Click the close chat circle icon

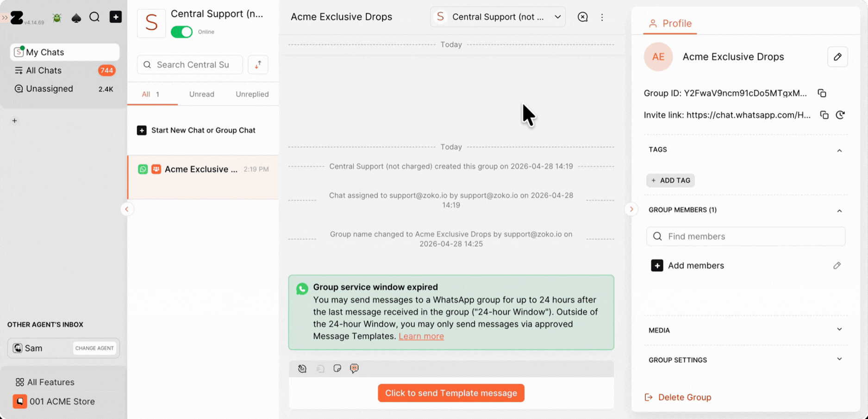click(x=583, y=17)
